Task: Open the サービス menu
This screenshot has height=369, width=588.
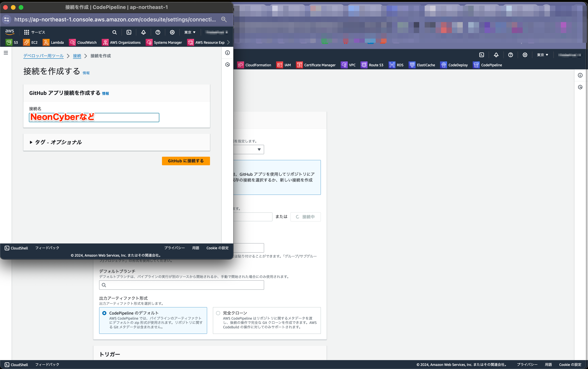Action: [x=34, y=32]
